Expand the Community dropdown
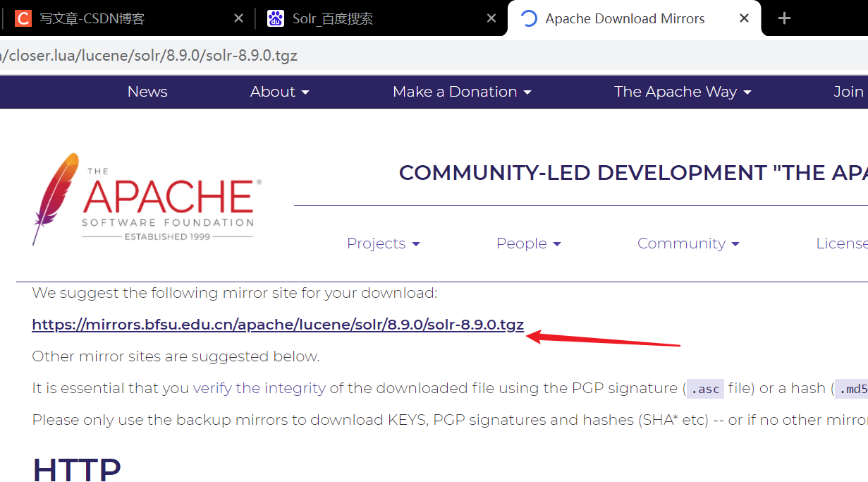This screenshot has height=482, width=868. [x=688, y=243]
